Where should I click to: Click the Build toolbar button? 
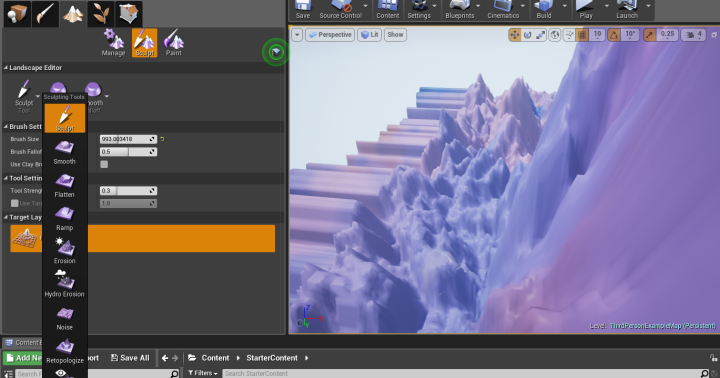point(544,10)
